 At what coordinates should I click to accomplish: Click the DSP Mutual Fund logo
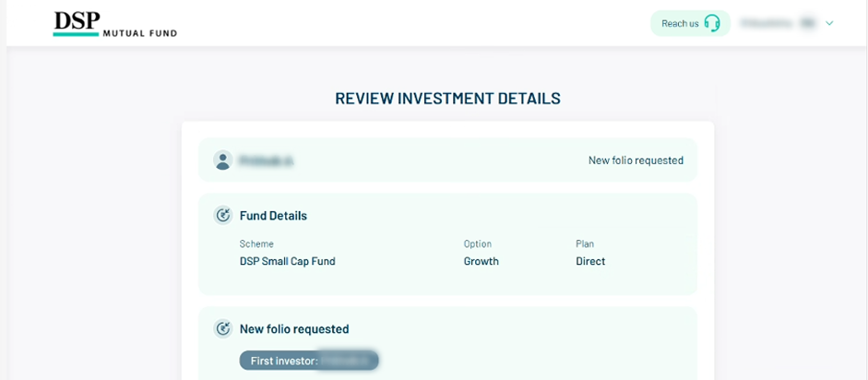[x=115, y=24]
